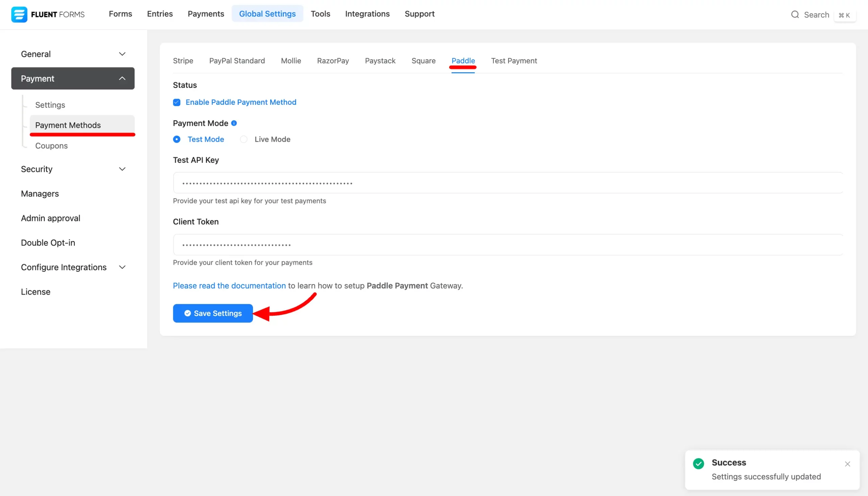The width and height of the screenshot is (868, 496).
Task: Open Coupons in the sidebar
Action: pos(52,146)
